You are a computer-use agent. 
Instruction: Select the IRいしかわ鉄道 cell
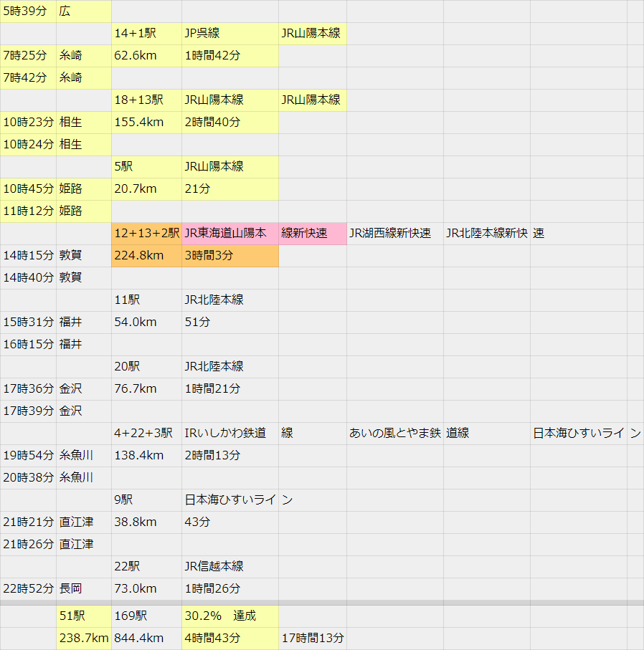coord(230,434)
